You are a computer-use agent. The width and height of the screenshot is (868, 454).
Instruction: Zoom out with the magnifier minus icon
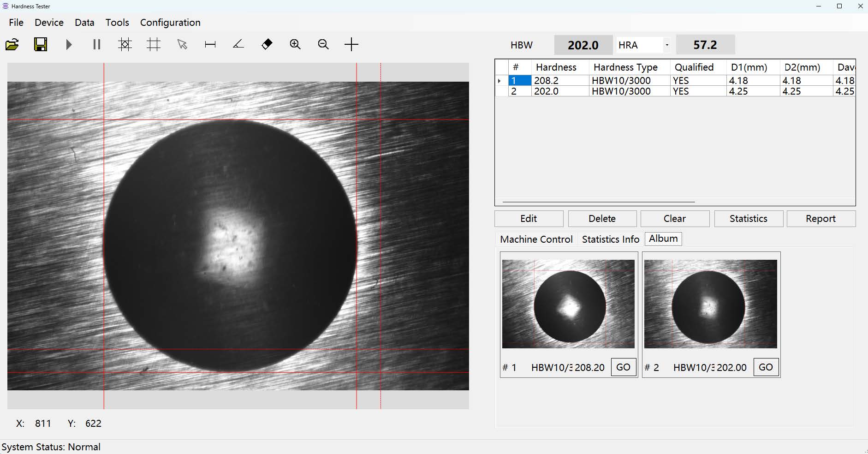(x=323, y=45)
